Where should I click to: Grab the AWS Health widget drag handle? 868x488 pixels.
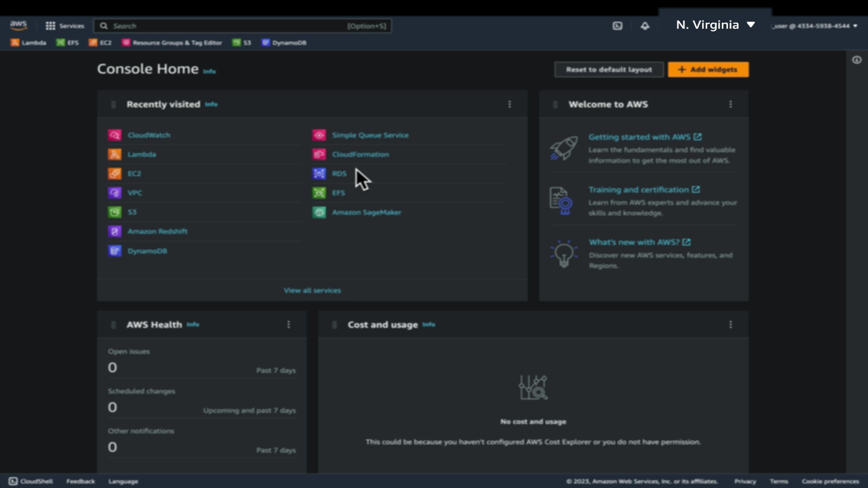point(113,325)
